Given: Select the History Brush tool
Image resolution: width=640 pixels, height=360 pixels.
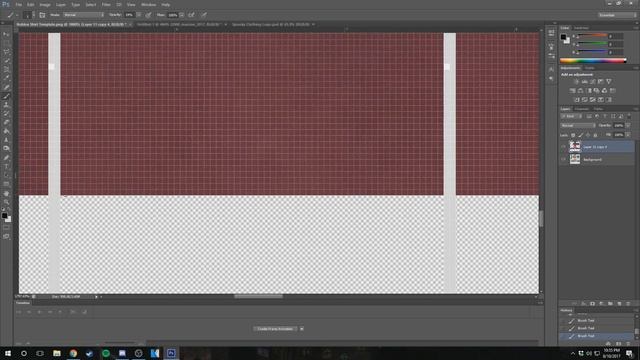Looking at the screenshot, I should coord(6,113).
